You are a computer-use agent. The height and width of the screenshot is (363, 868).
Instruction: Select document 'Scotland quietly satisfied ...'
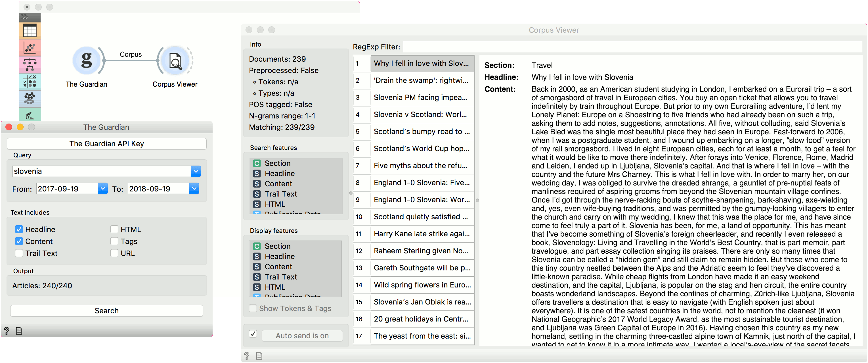[x=422, y=217]
